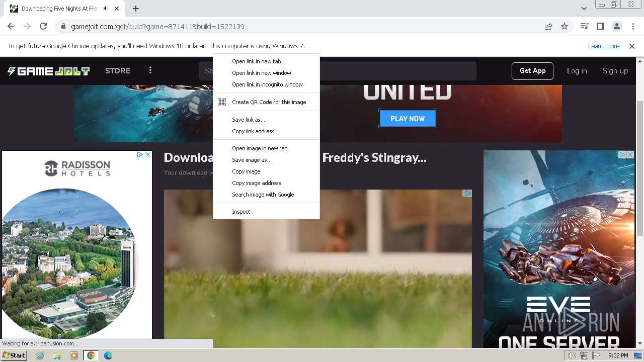Open the media control icon in toolbar
This screenshot has height=362, width=644.
(584, 26)
